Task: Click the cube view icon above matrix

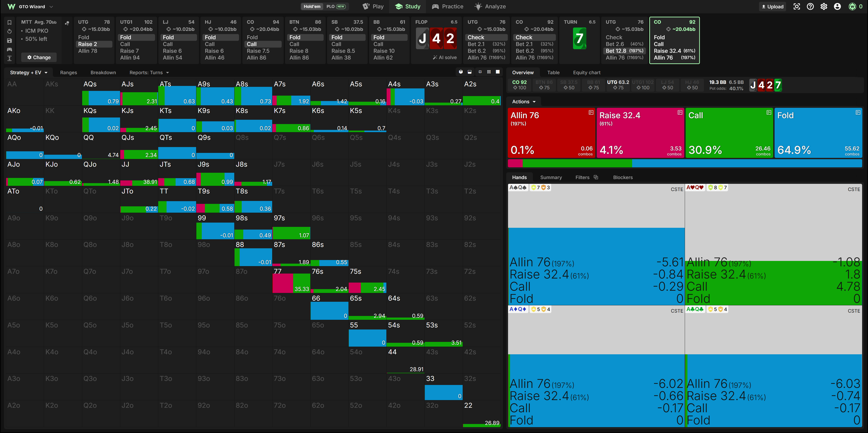Action: click(x=461, y=72)
